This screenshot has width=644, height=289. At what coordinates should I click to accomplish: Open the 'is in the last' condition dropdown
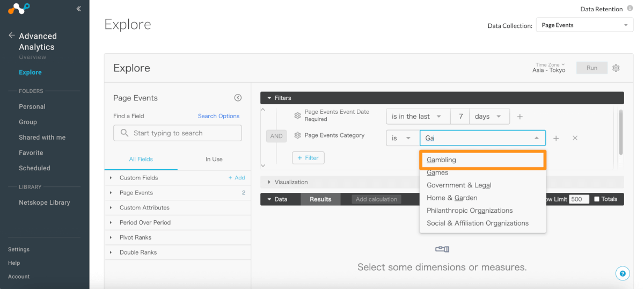tap(416, 117)
